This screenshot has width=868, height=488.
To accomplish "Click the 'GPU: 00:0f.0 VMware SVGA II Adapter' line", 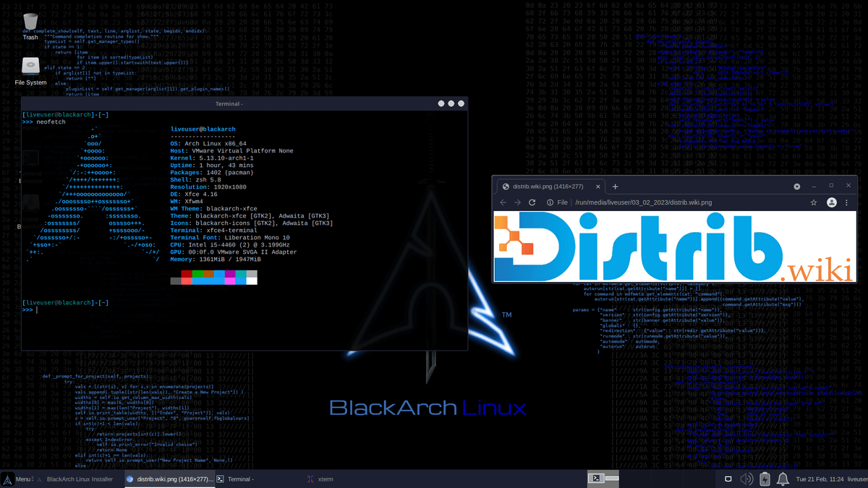I will (x=234, y=252).
